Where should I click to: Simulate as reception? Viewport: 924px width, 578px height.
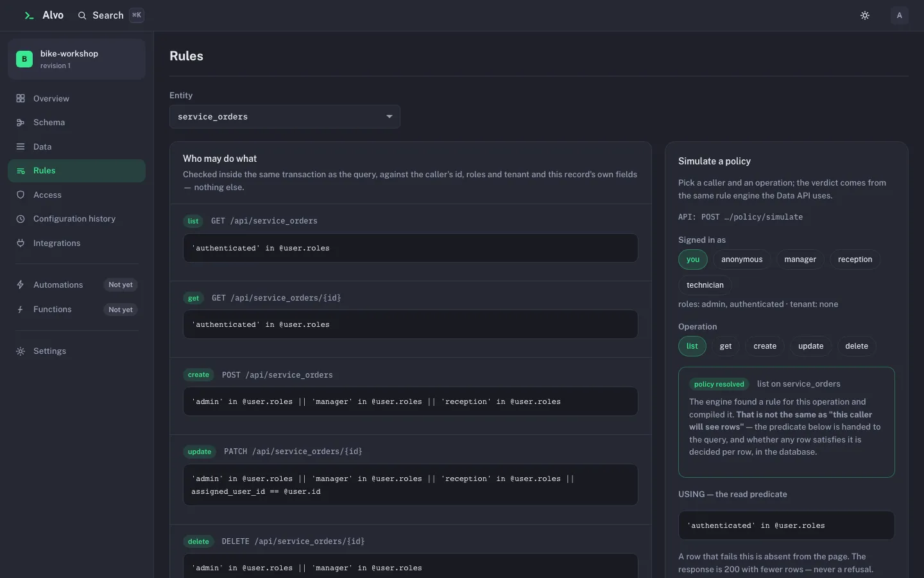coord(855,259)
